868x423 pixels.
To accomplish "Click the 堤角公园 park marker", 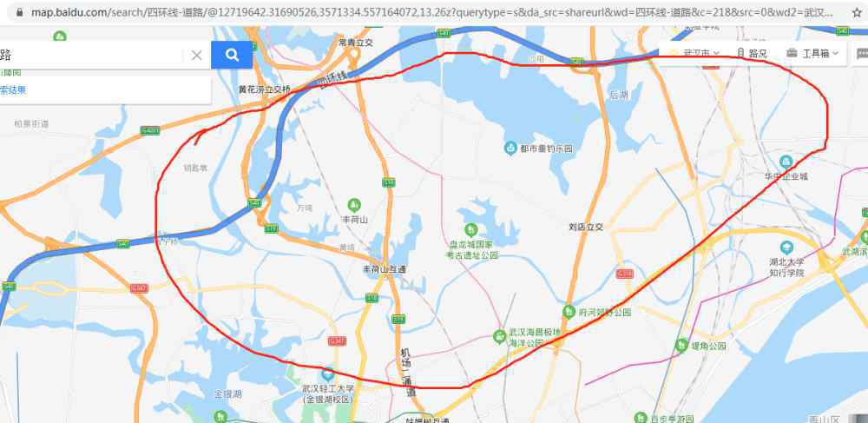I will click(682, 345).
